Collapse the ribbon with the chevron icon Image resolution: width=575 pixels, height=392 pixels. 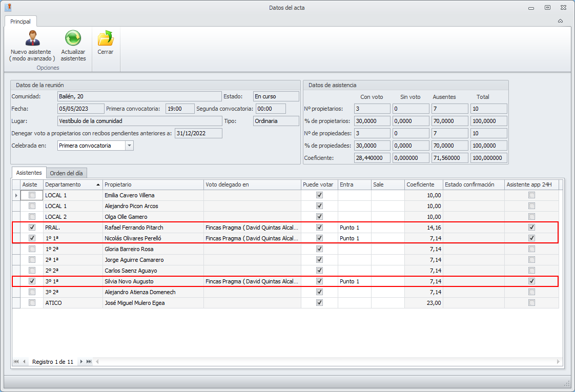(560, 21)
